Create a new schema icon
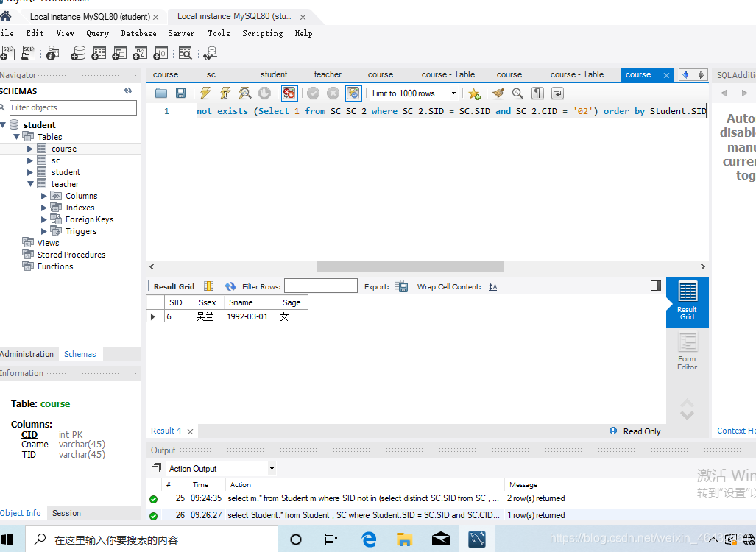 pos(78,53)
